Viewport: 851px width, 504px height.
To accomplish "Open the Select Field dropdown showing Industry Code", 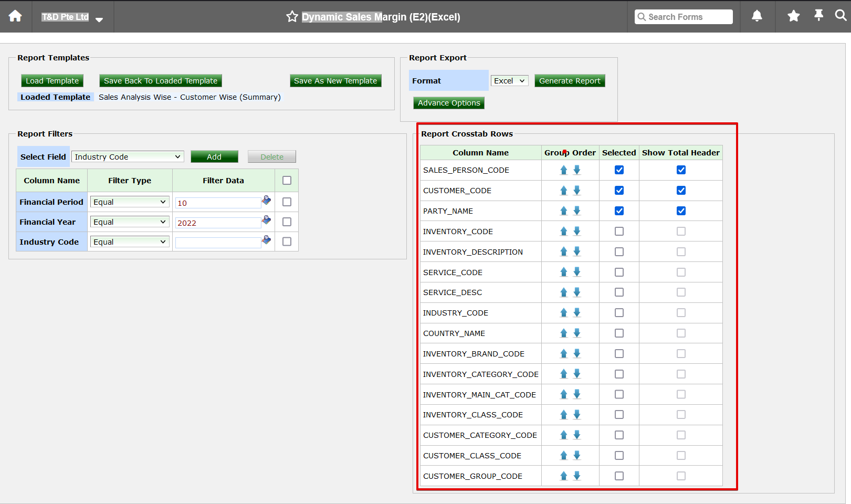I will [128, 156].
